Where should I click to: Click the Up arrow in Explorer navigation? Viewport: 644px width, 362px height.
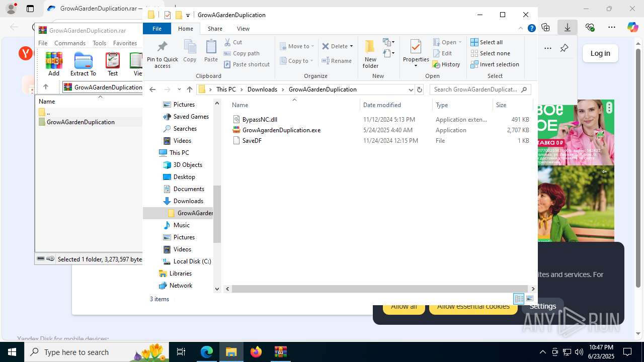click(189, 89)
